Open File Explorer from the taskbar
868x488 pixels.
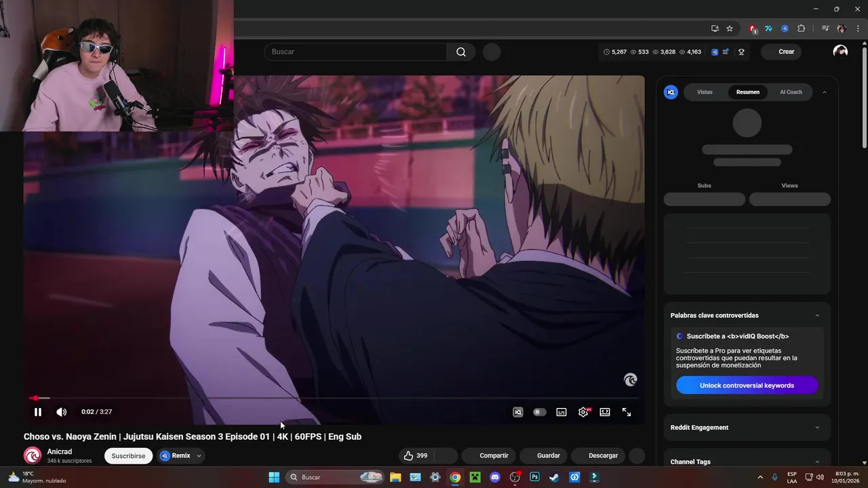395,477
